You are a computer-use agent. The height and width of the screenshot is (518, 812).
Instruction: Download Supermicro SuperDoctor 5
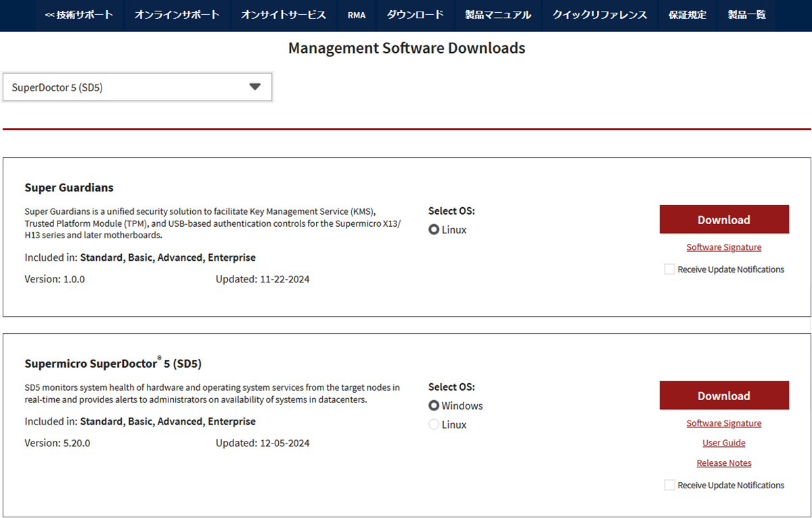pyautogui.click(x=724, y=395)
